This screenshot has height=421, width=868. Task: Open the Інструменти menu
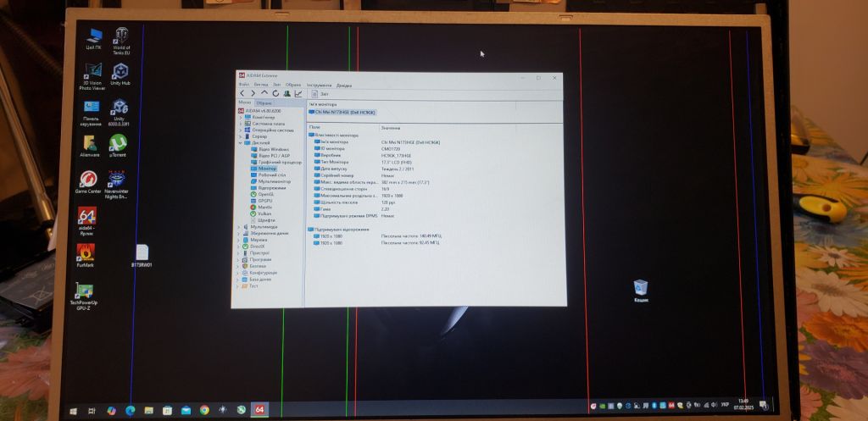point(319,86)
